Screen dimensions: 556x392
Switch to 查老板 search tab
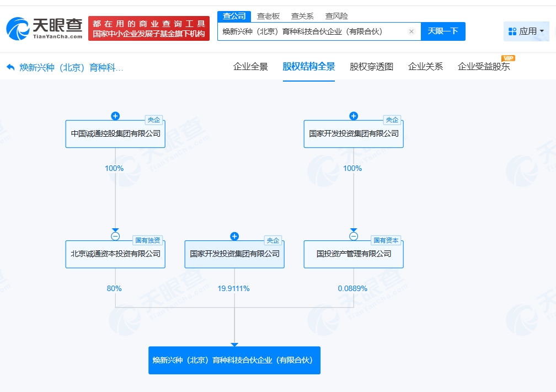(269, 16)
